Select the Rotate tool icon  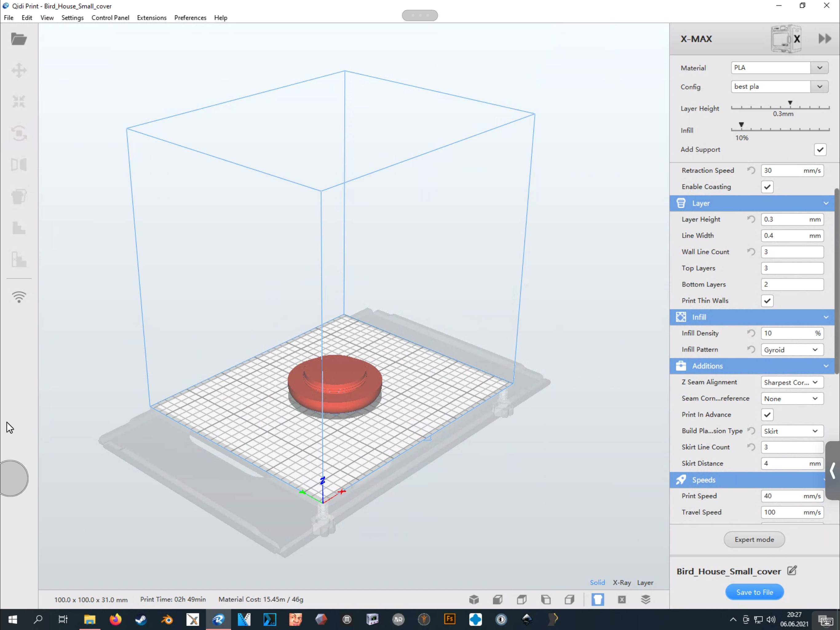click(19, 134)
